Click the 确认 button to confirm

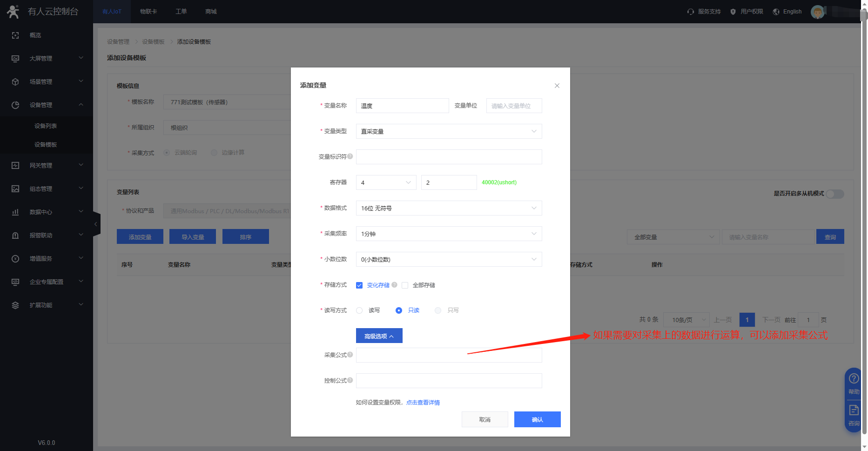coord(537,419)
